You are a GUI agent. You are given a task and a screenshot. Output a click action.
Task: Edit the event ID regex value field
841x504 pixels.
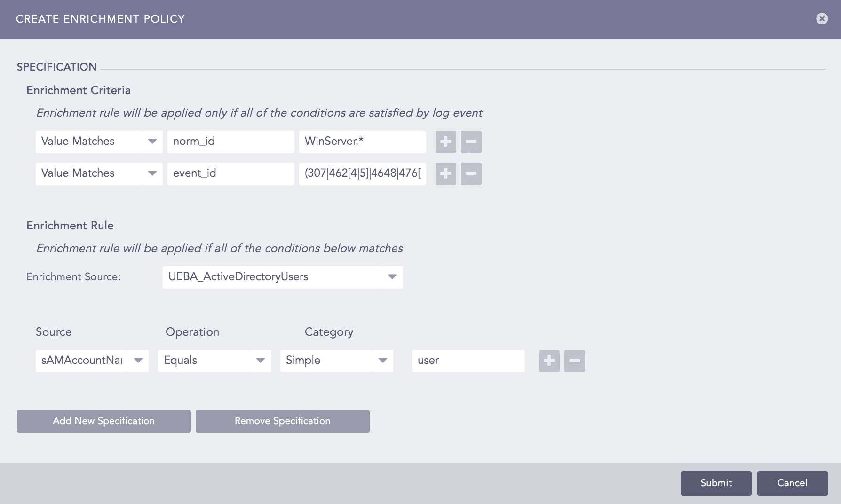362,174
